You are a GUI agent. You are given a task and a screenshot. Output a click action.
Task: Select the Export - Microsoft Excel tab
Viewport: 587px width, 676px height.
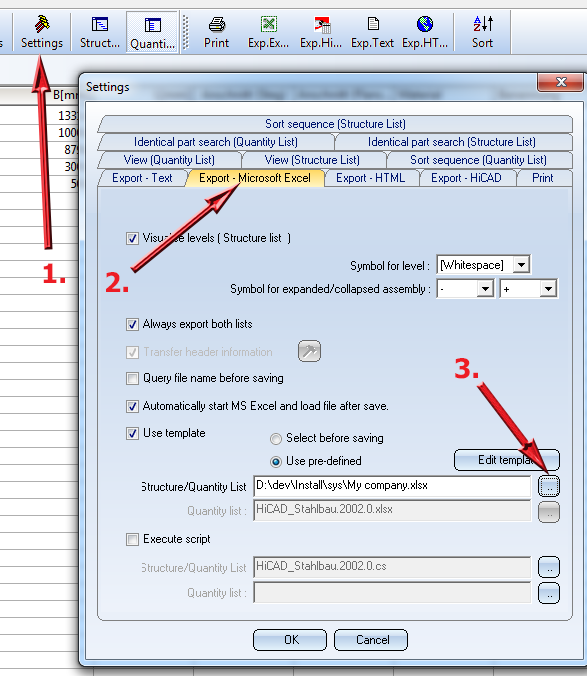coord(255,178)
